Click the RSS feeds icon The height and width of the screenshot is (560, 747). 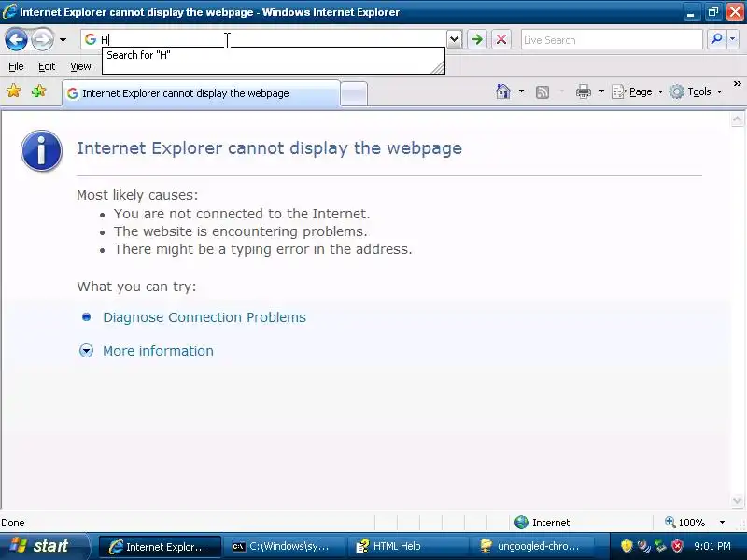(x=543, y=91)
